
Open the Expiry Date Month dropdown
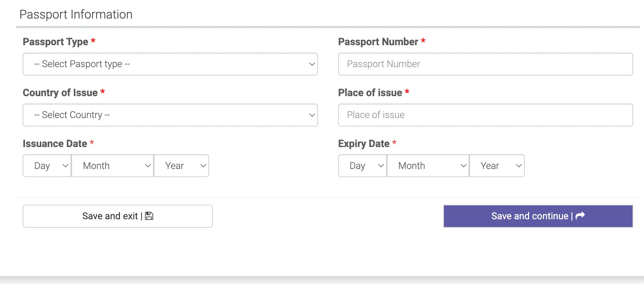pyautogui.click(x=428, y=166)
